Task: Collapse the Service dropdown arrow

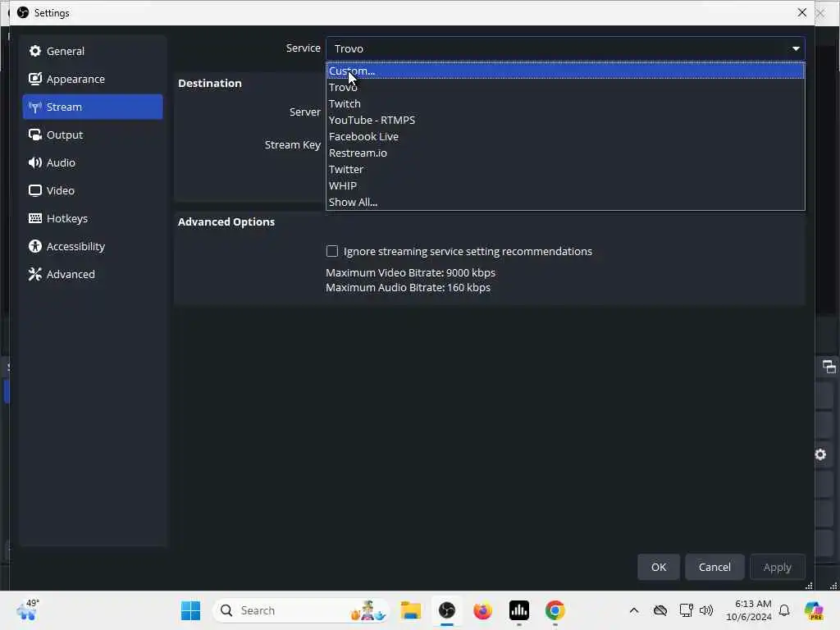Action: click(796, 48)
